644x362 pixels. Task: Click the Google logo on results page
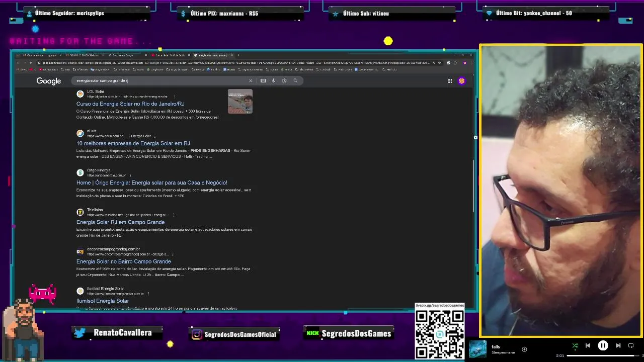click(x=49, y=81)
